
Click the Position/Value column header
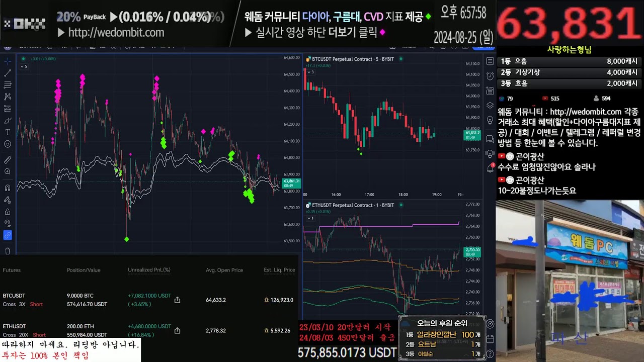pyautogui.click(x=84, y=270)
